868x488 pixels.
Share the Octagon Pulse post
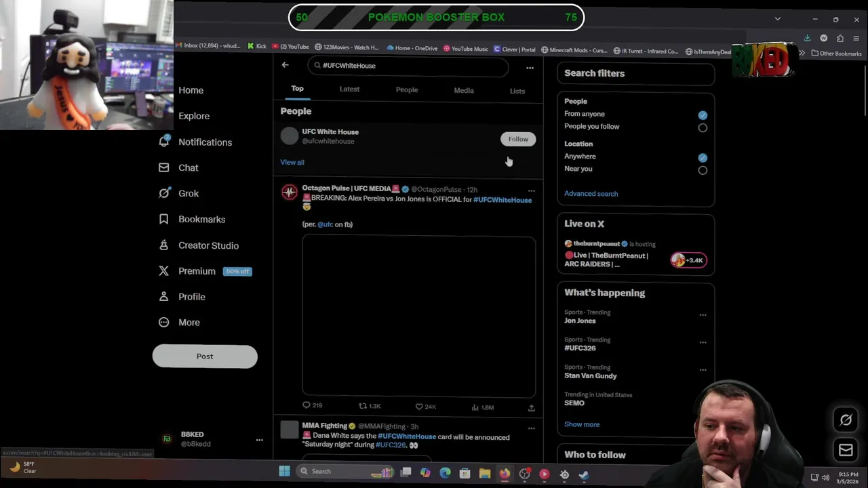(531, 408)
